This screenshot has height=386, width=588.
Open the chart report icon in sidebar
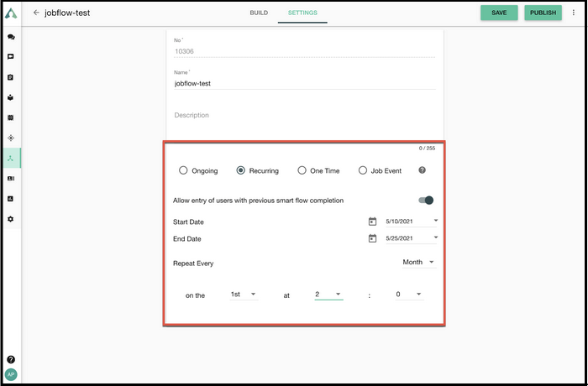click(x=11, y=199)
